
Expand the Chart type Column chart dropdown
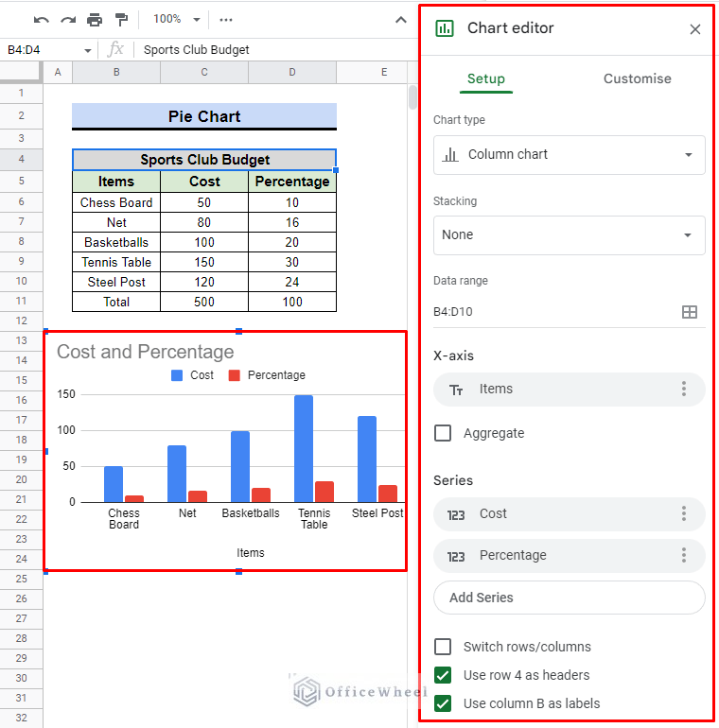click(x=569, y=154)
